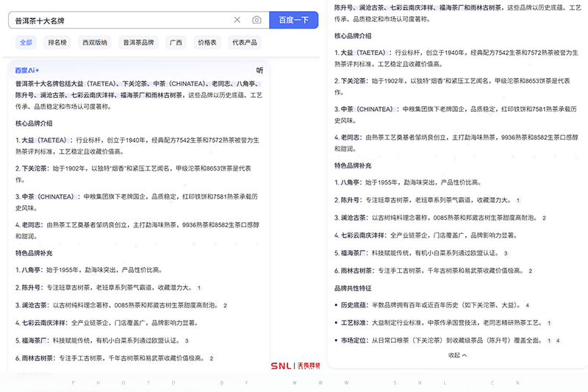
Task: Click the 品牌共性特征 heading in the right panel
Action: (353, 288)
